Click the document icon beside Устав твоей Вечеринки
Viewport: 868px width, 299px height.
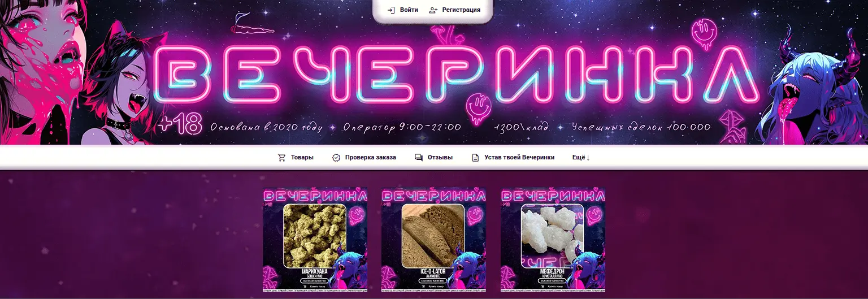click(475, 158)
